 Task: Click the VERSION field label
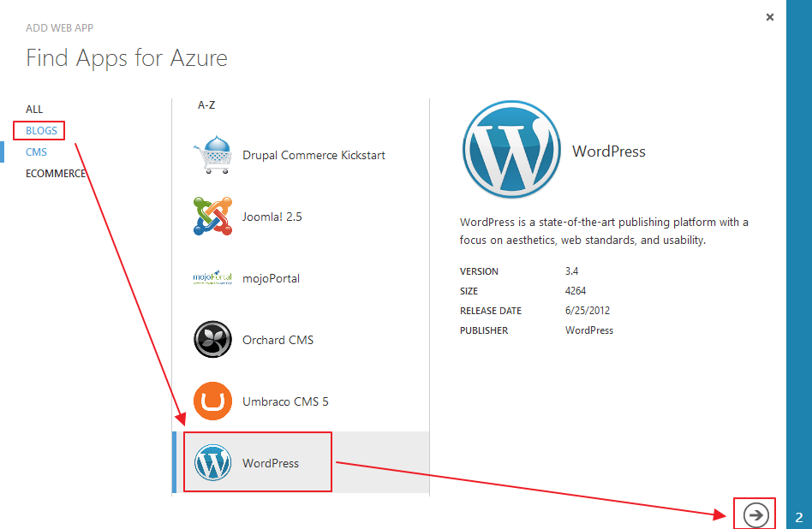pyautogui.click(x=479, y=271)
